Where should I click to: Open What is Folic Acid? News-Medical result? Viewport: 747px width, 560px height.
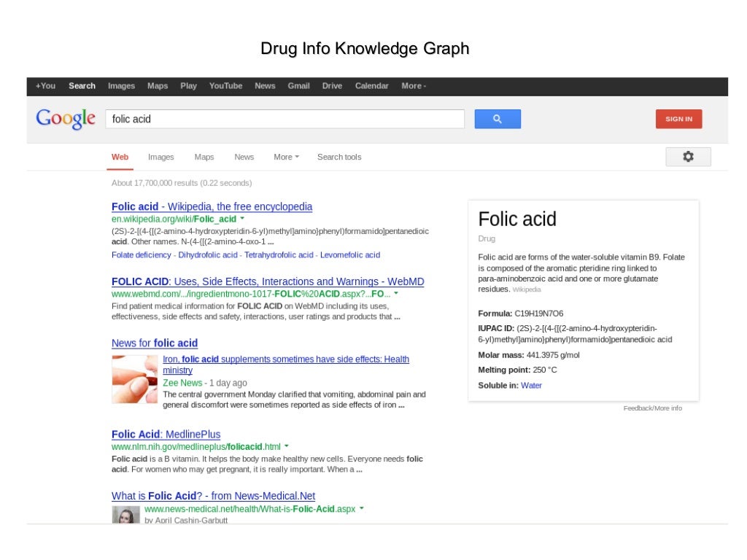coord(214,496)
